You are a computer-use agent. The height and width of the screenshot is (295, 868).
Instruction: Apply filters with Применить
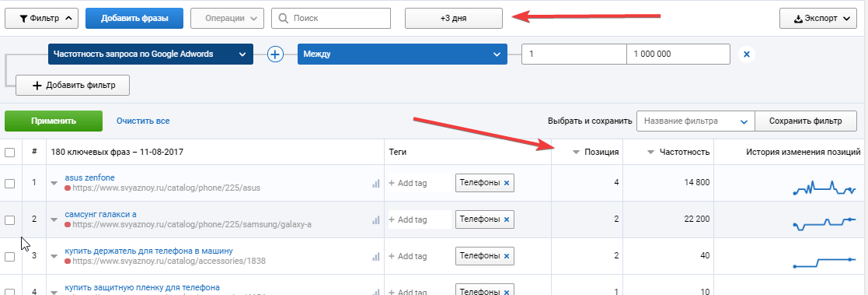54,121
